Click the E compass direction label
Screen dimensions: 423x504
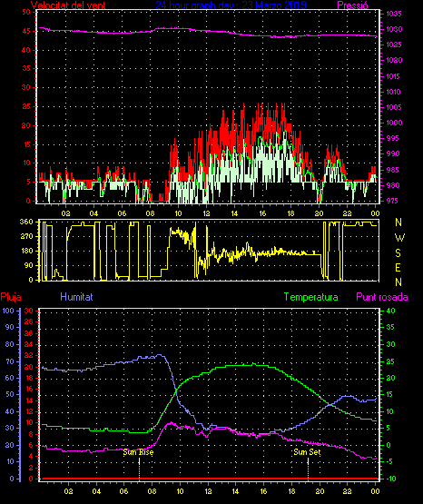398,267
